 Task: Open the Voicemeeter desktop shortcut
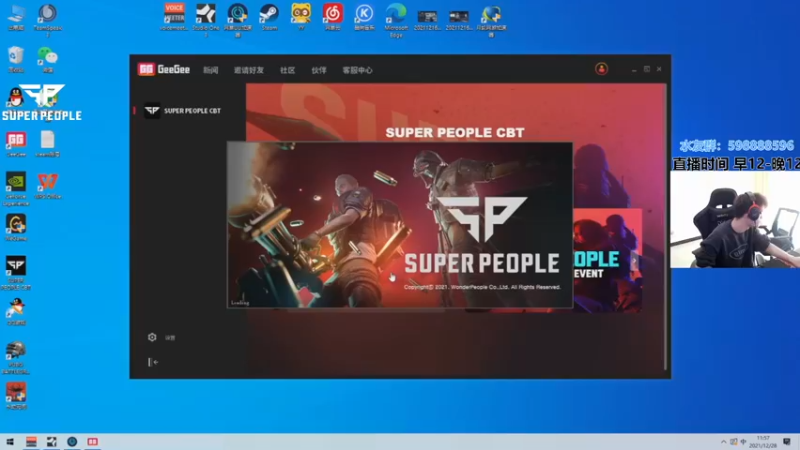point(174,17)
